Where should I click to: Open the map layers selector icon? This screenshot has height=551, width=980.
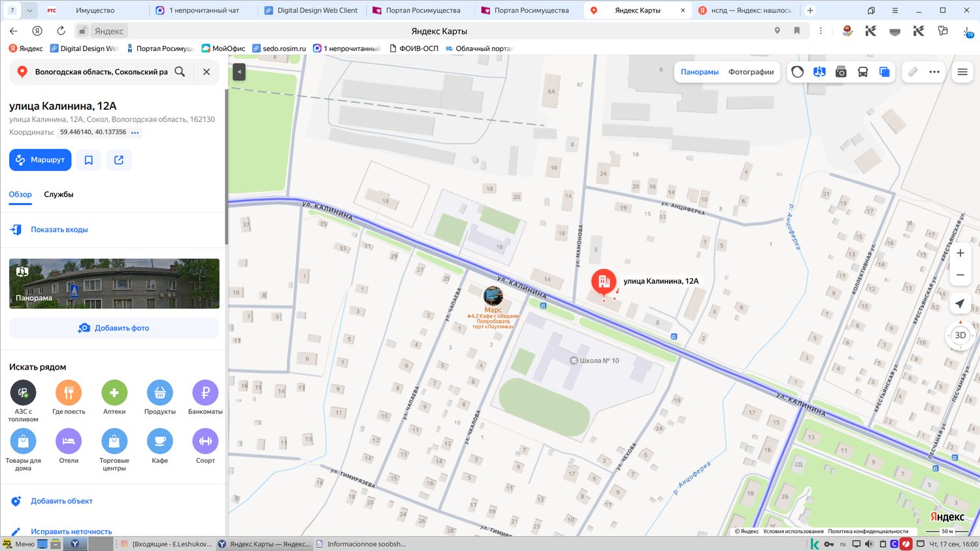[884, 72]
